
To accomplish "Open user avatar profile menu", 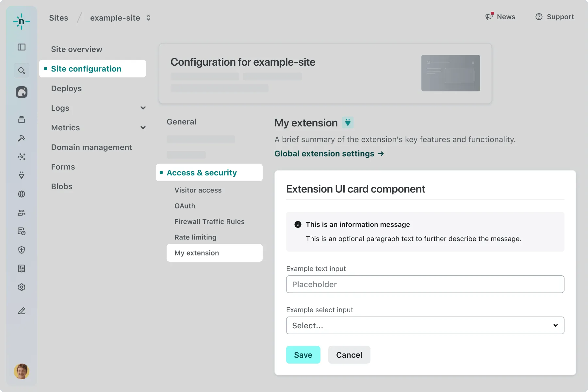I will [22, 371].
